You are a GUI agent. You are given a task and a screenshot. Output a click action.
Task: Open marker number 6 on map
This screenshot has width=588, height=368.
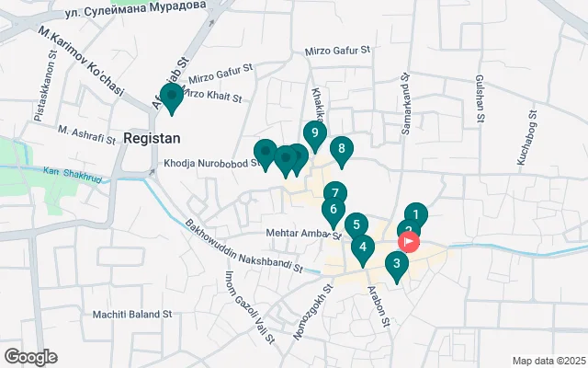coord(333,210)
